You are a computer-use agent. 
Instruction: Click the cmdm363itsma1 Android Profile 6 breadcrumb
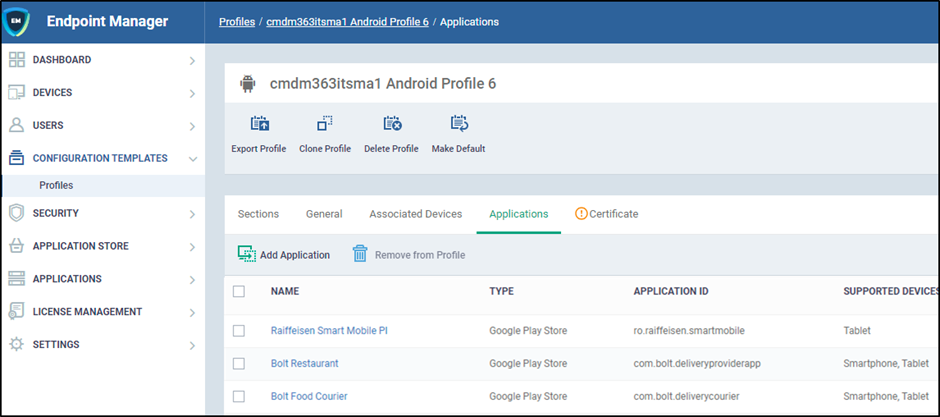click(347, 22)
